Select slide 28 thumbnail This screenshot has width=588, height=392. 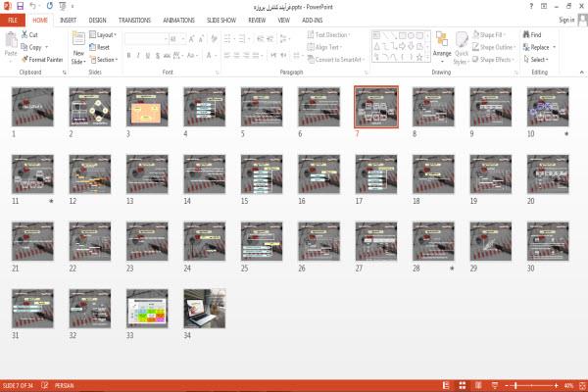coord(433,241)
